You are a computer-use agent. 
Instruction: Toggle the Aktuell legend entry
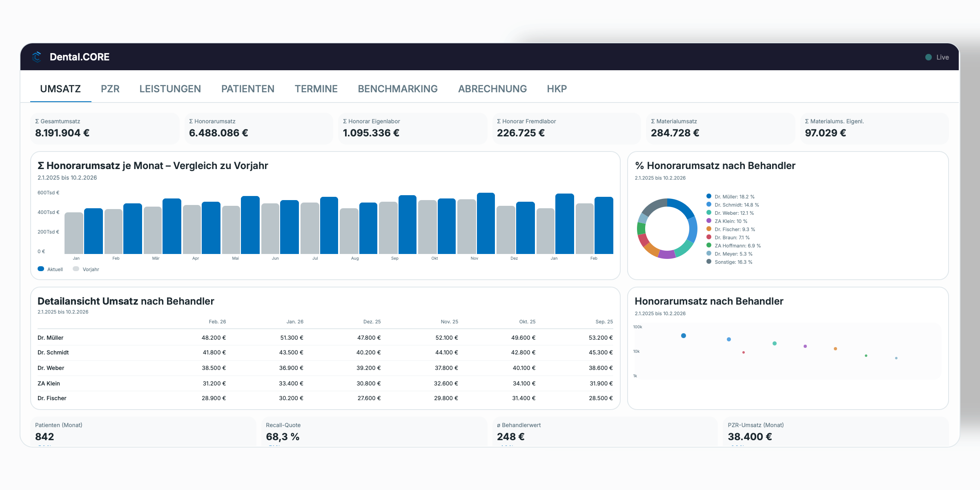pos(50,269)
